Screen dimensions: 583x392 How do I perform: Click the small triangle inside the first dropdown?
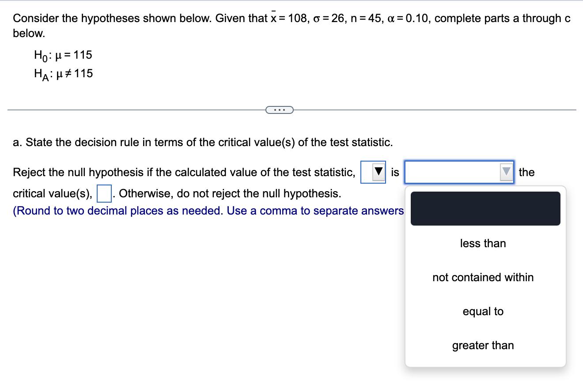click(378, 172)
